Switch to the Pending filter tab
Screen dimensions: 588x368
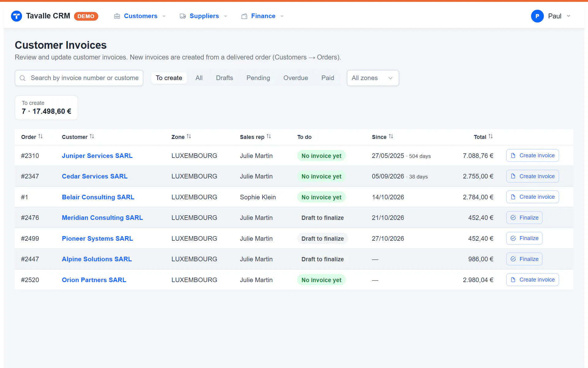(258, 78)
